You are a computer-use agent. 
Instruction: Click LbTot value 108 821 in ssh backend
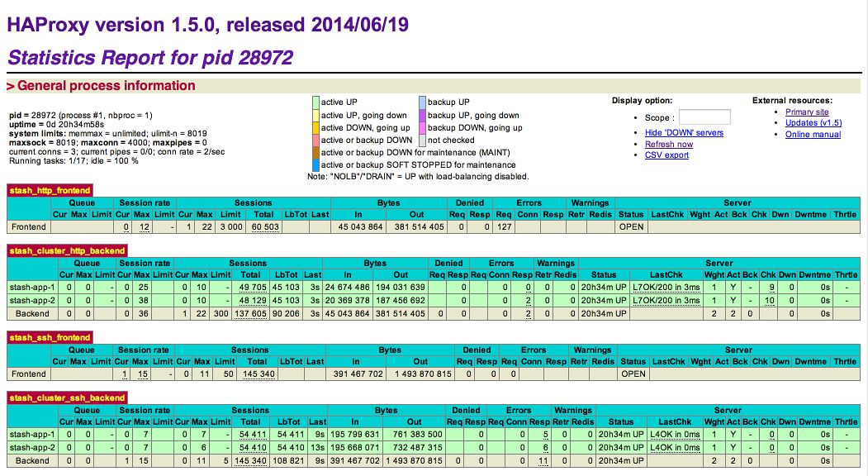tap(291, 461)
